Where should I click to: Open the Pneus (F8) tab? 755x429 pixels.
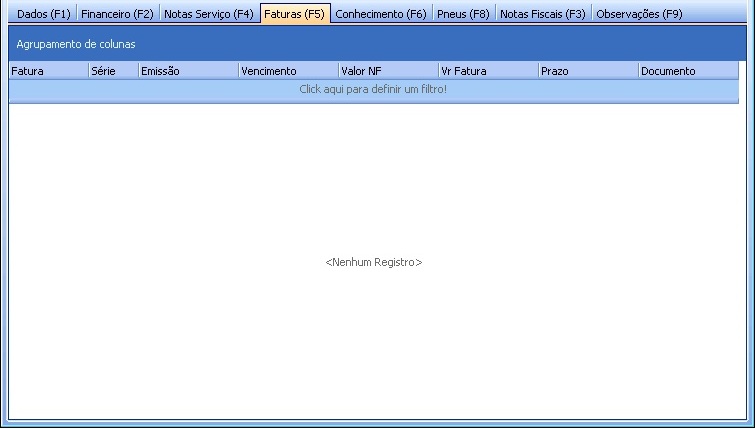click(x=463, y=14)
